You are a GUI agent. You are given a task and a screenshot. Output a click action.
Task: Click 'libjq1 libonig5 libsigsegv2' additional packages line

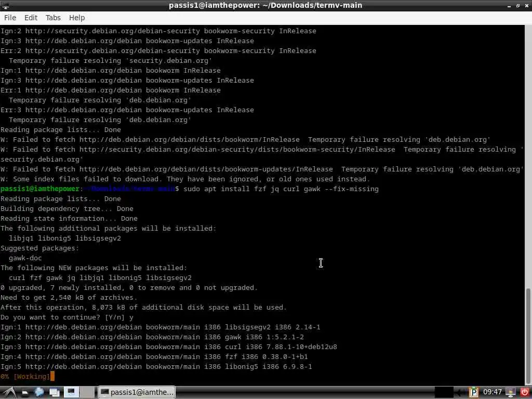tap(65, 238)
